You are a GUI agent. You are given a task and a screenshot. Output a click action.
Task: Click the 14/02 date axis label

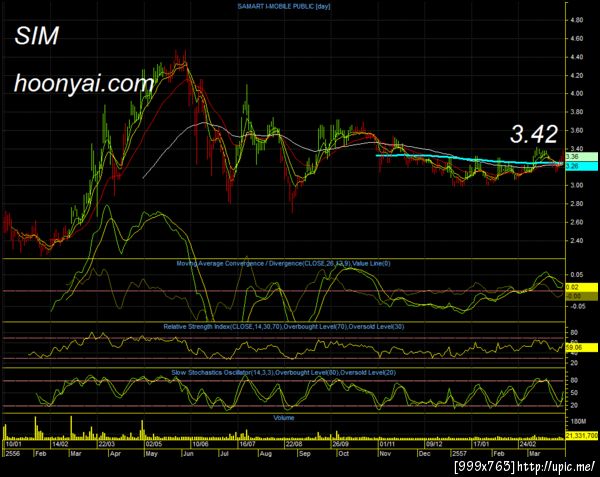[x=60, y=444]
